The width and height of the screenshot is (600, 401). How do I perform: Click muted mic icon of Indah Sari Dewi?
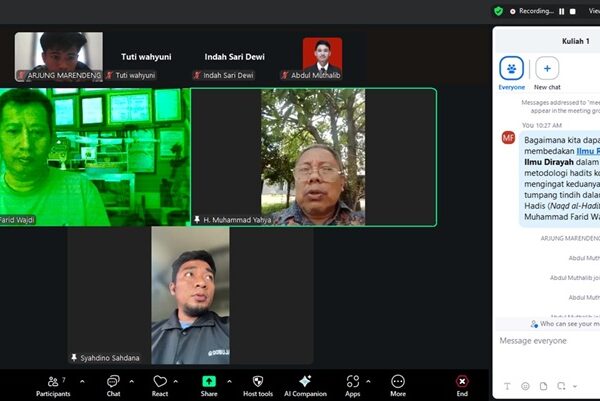(x=197, y=75)
